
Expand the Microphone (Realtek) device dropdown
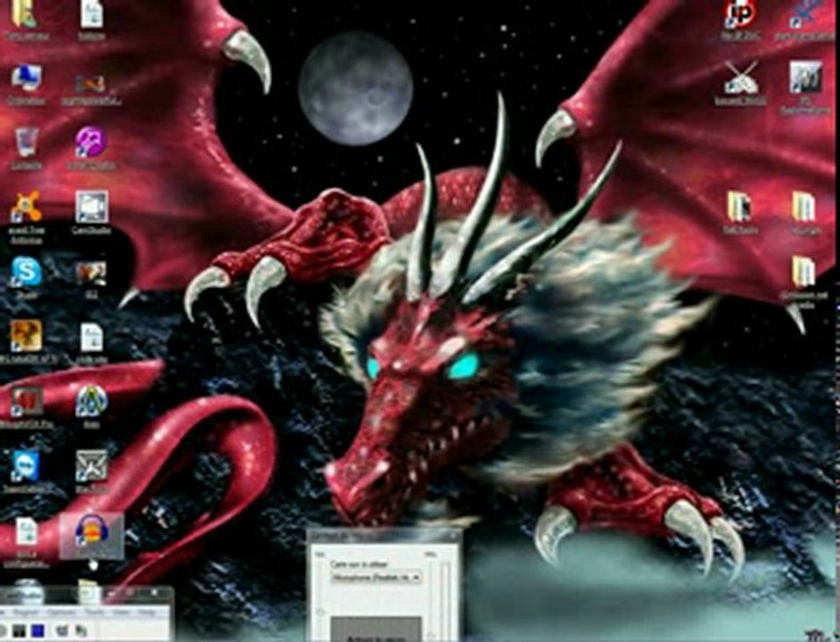point(376,578)
